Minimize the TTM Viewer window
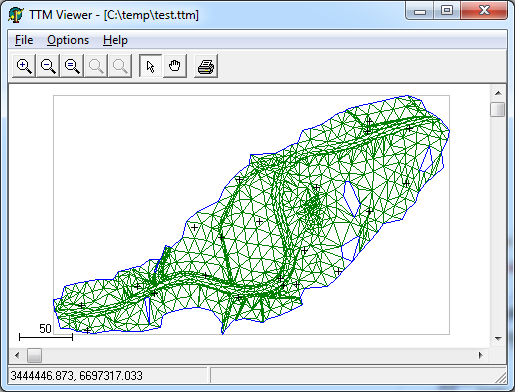Image resolution: width=515 pixels, height=392 pixels. coord(420,11)
